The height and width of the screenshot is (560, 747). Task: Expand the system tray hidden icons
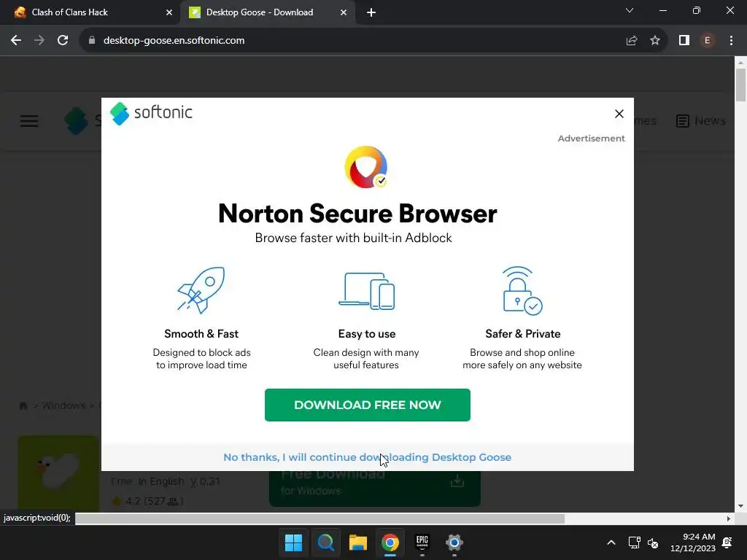click(x=611, y=542)
